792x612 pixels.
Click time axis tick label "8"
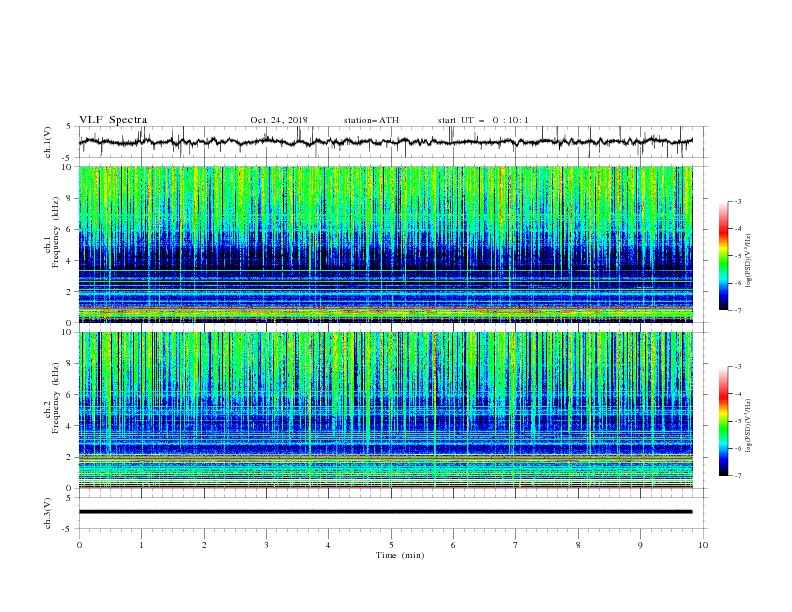(x=578, y=545)
